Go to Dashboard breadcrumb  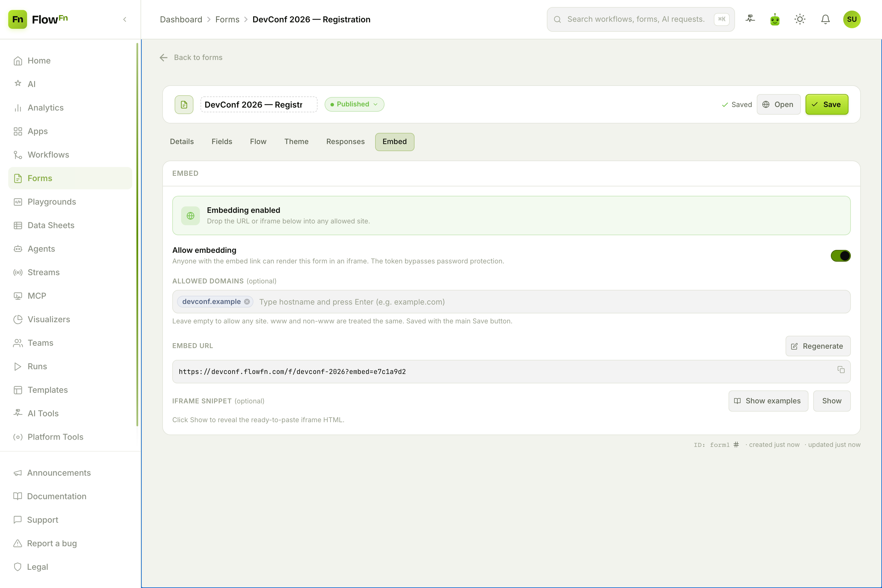(181, 19)
